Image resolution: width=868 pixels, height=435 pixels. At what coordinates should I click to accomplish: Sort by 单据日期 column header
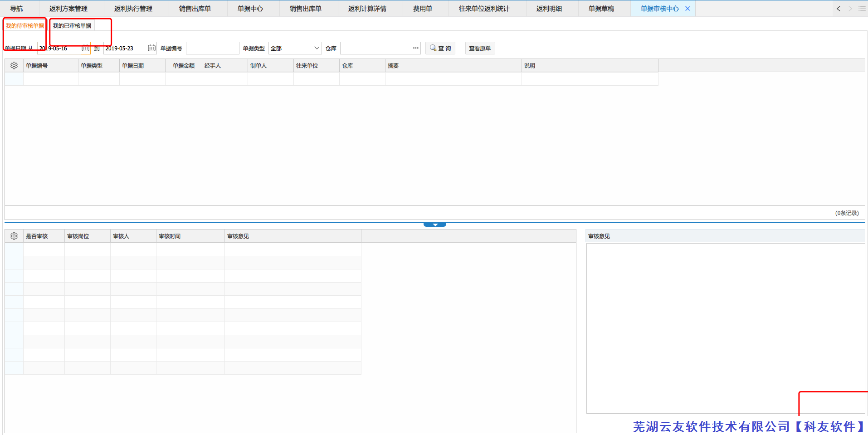click(142, 66)
